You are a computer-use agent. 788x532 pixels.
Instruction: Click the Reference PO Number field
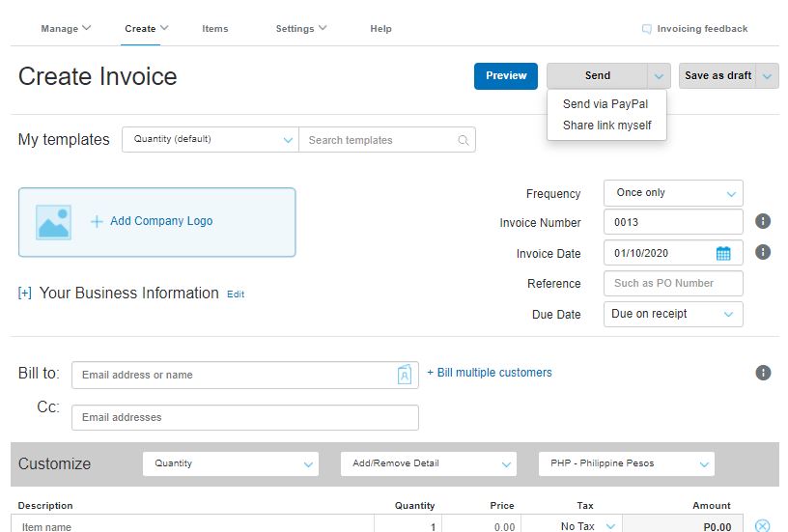(673, 284)
